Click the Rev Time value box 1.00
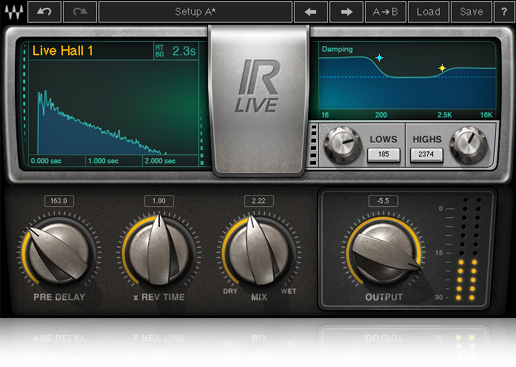This screenshot has height=367, width=516. pos(159,201)
